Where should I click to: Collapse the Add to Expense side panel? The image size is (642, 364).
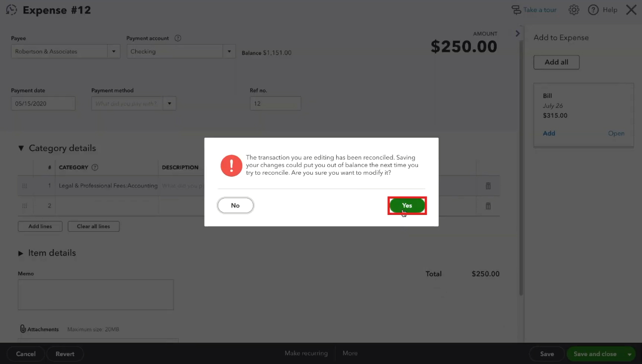tap(518, 33)
